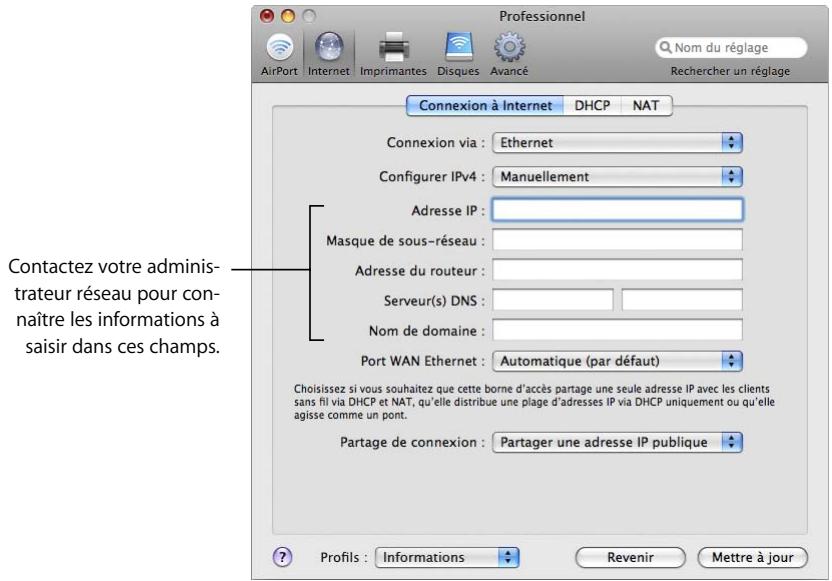
Task: Switch to the NAT tab
Action: click(646, 106)
